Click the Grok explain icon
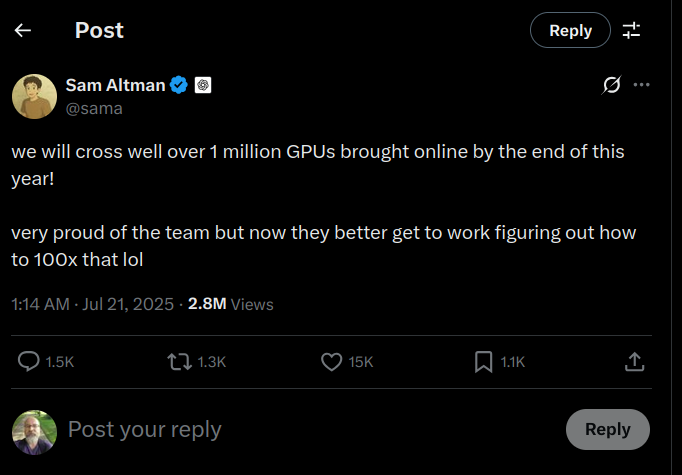This screenshot has width=682, height=475. point(611,85)
